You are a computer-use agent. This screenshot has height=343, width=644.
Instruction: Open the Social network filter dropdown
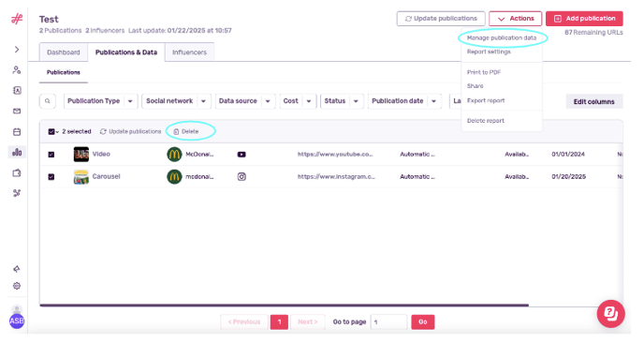pos(176,101)
